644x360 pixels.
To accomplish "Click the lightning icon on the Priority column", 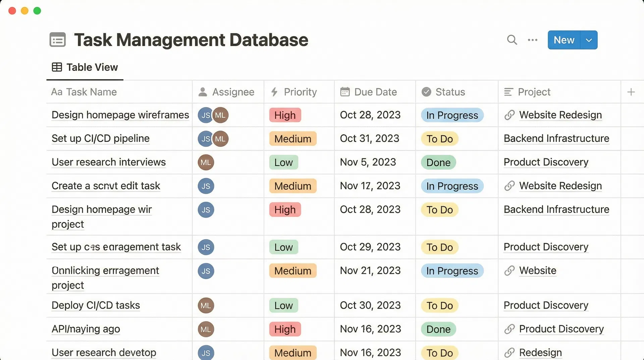I will pos(274,92).
